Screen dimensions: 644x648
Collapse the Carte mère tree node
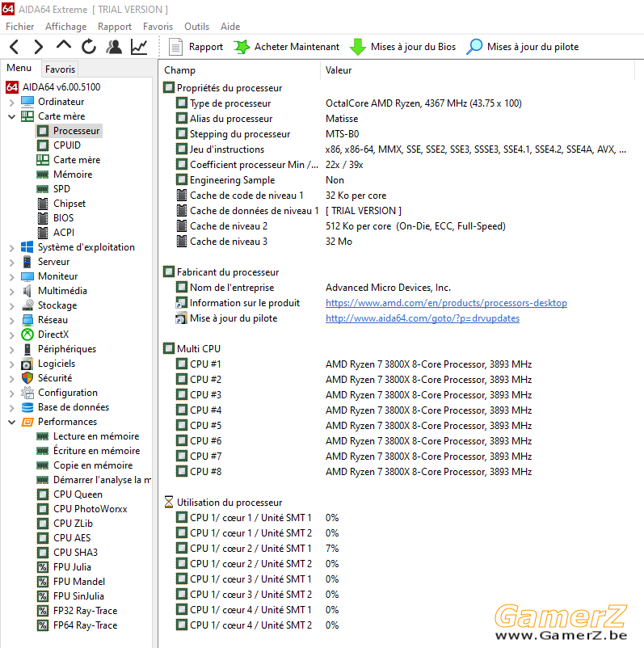[x=11, y=116]
